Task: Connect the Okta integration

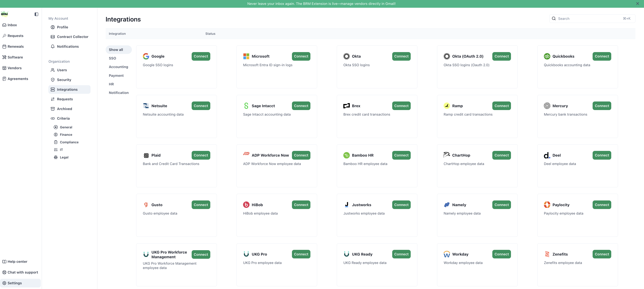Action: (401, 56)
